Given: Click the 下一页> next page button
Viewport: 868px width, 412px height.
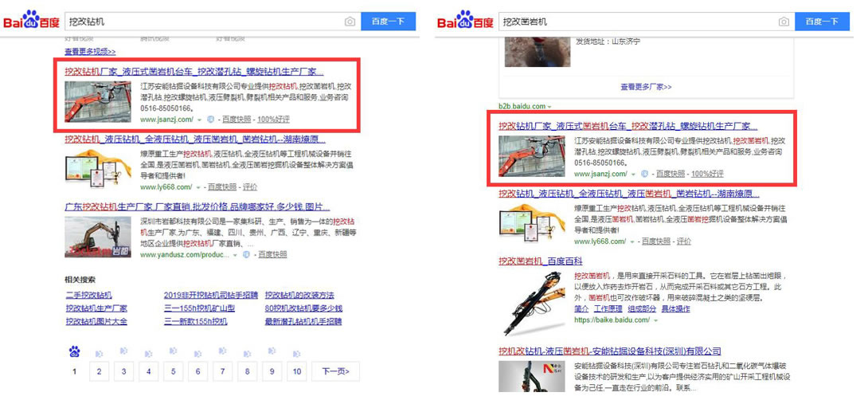Looking at the screenshot, I should [x=334, y=371].
